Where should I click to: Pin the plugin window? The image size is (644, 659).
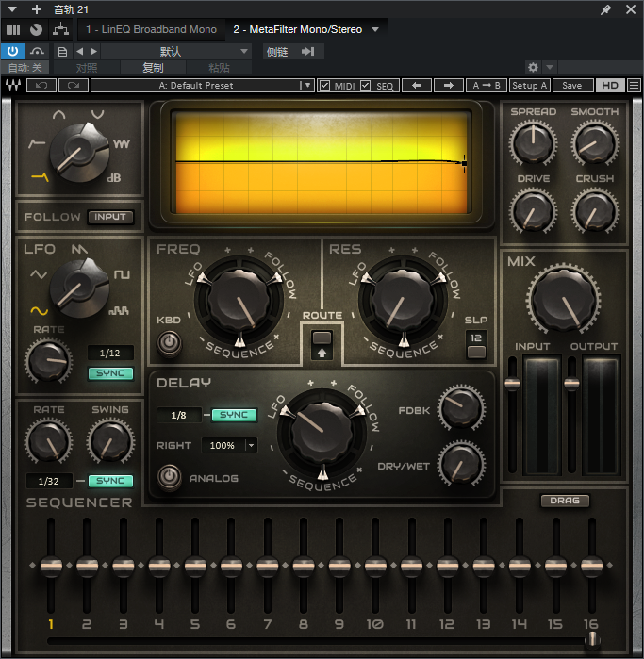tap(605, 9)
